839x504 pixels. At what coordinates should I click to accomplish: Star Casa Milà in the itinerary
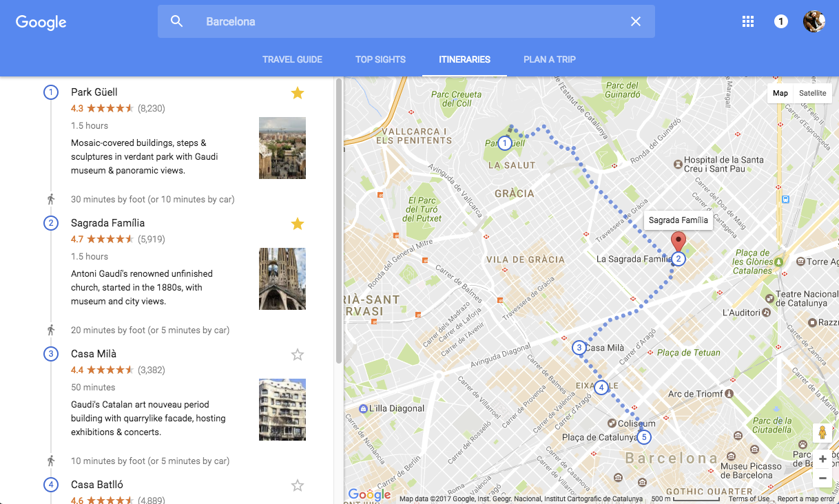(298, 355)
